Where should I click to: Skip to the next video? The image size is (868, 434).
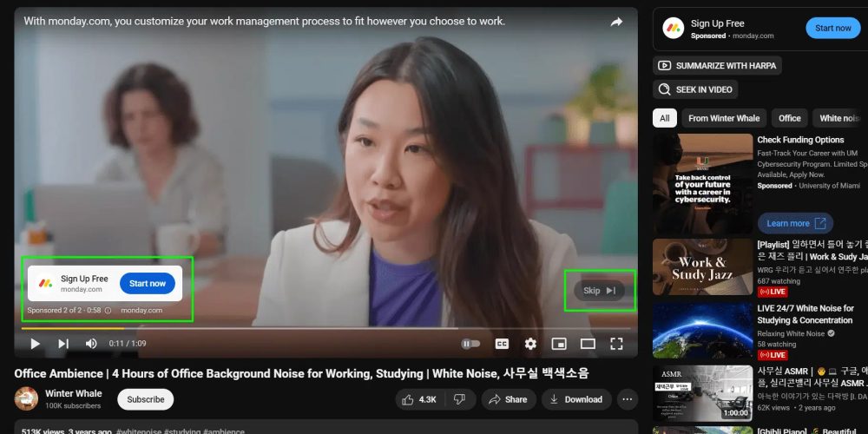pyautogui.click(x=63, y=344)
